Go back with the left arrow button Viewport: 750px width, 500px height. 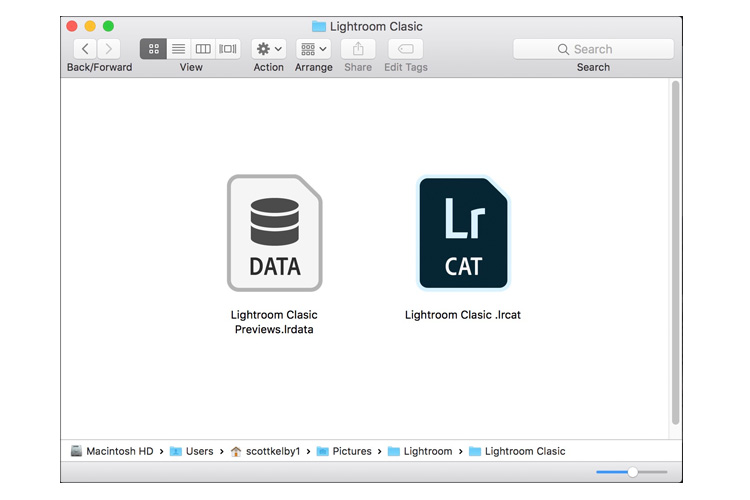click(x=85, y=49)
